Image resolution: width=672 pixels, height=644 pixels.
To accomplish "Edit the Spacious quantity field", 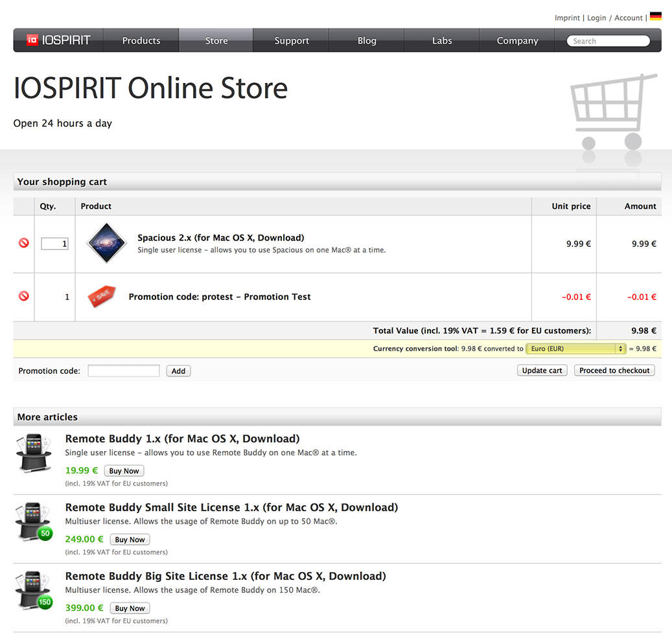I will (x=54, y=244).
